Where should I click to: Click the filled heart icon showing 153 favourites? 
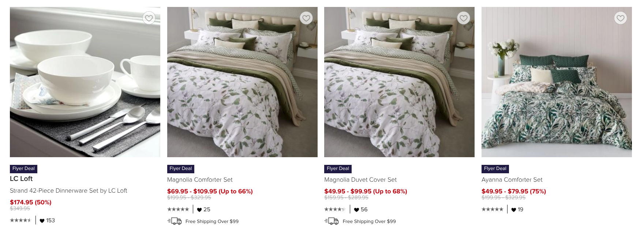click(x=41, y=220)
